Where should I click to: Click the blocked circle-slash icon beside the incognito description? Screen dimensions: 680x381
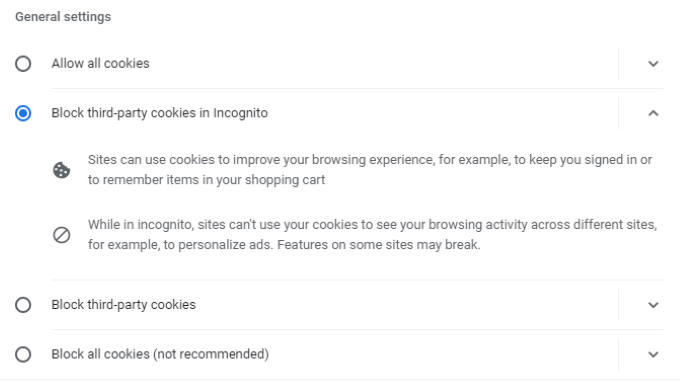click(x=62, y=235)
